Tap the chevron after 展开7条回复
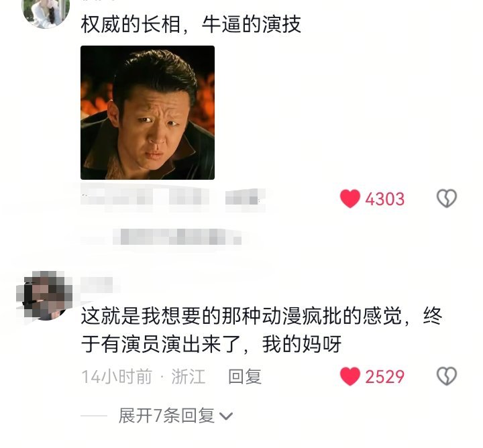Screen dimensions: 483x448 226,416
